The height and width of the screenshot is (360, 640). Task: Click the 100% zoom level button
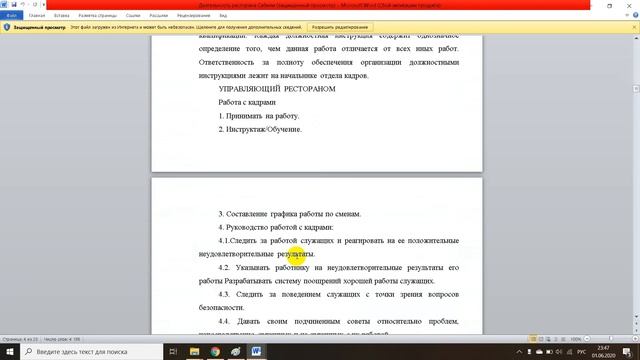[x=576, y=339]
